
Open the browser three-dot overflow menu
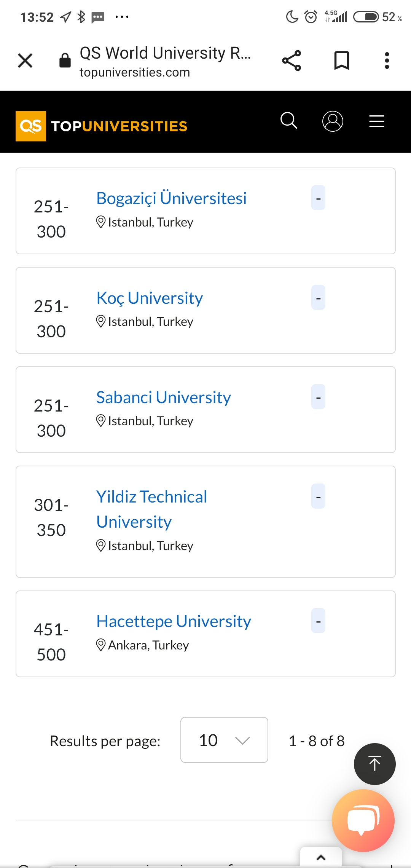[x=387, y=61]
